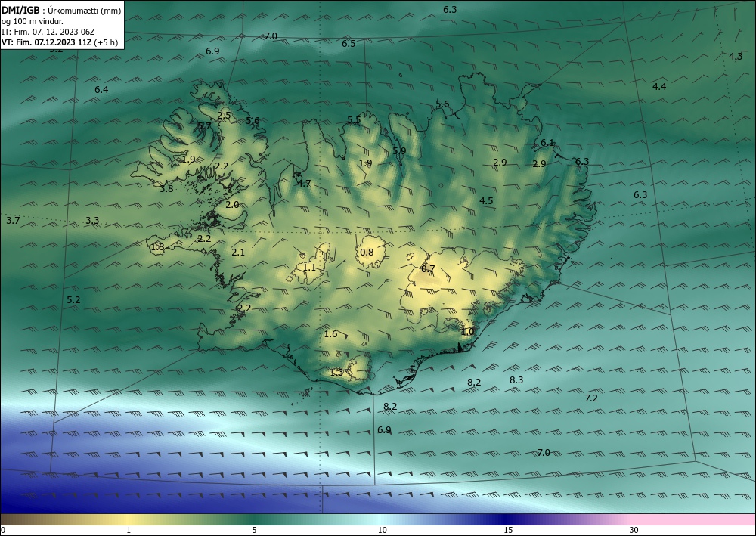The height and width of the screenshot is (536, 756).
Task: Click the map value "5.5" on the north coast
Action: tap(354, 120)
